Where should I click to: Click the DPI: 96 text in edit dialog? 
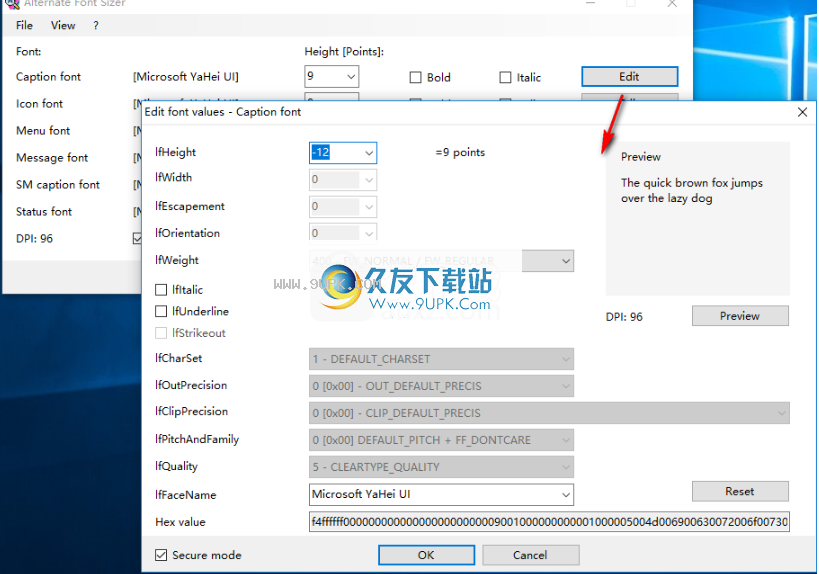coord(624,317)
